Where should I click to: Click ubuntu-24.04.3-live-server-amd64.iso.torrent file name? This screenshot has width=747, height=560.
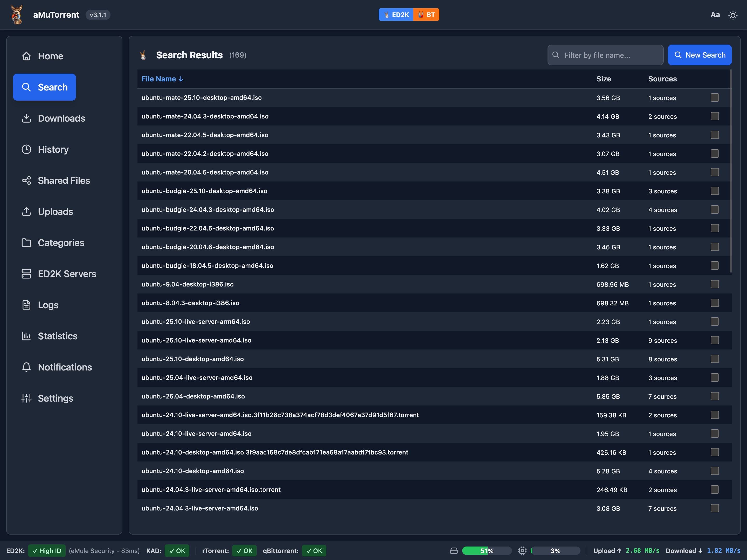(x=211, y=489)
